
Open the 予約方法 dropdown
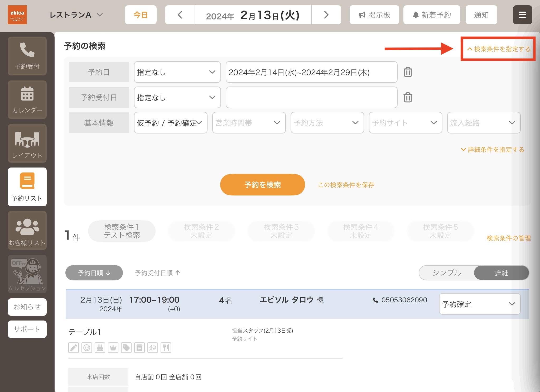click(x=327, y=123)
